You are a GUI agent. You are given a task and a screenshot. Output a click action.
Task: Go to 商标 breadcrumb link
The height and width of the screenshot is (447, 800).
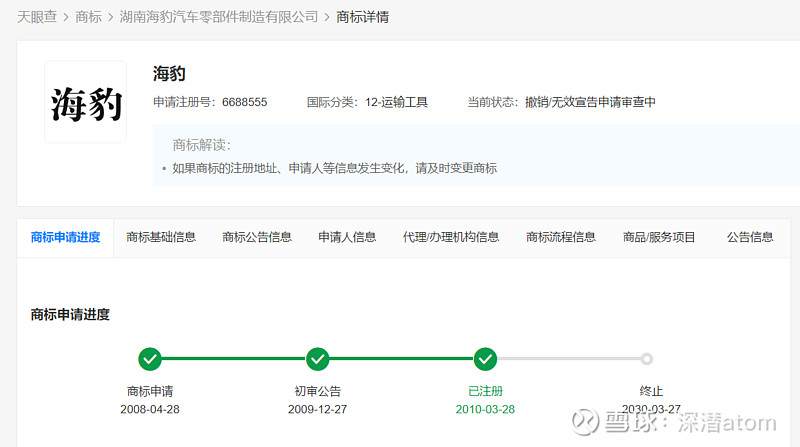[88, 17]
